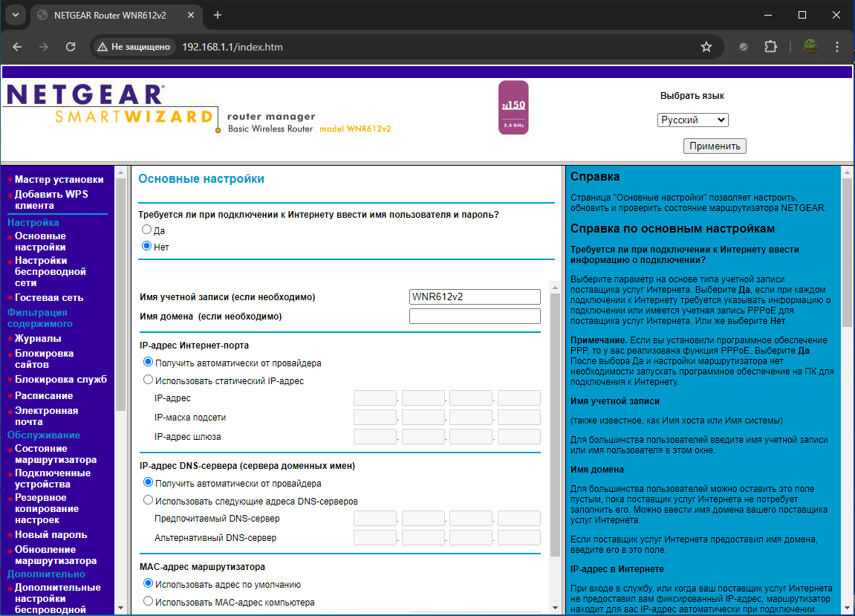
Task: Open Chrome three-dot menu
Action: point(838,47)
